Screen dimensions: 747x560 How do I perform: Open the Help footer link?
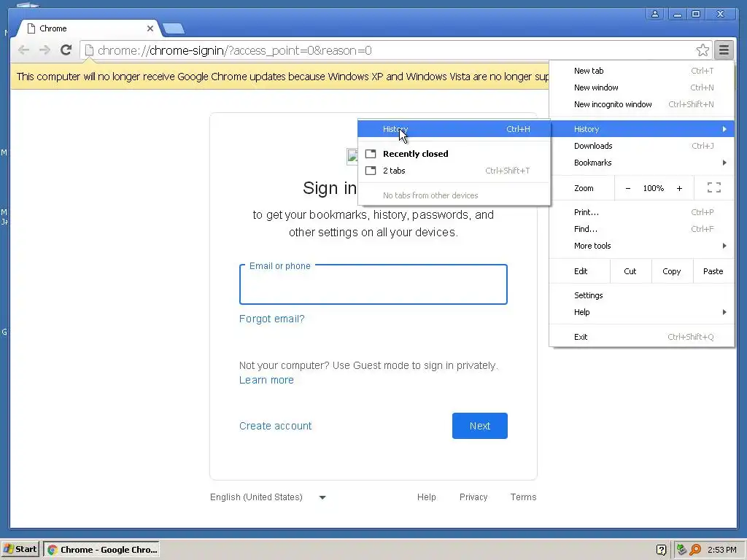pos(426,497)
